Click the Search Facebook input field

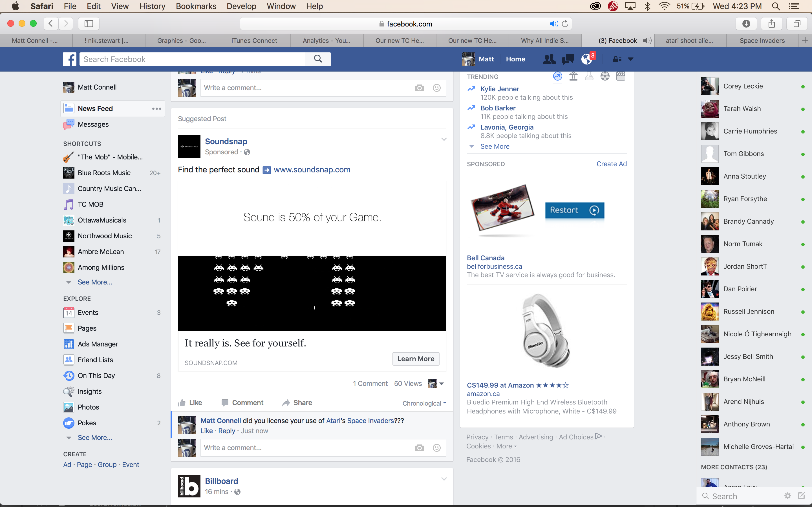point(193,59)
